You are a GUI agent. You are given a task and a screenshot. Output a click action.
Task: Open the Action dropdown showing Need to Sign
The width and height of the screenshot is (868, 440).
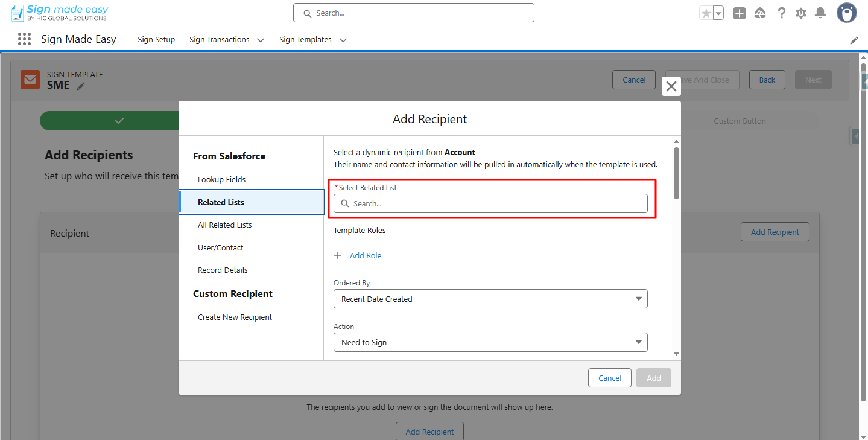point(490,342)
